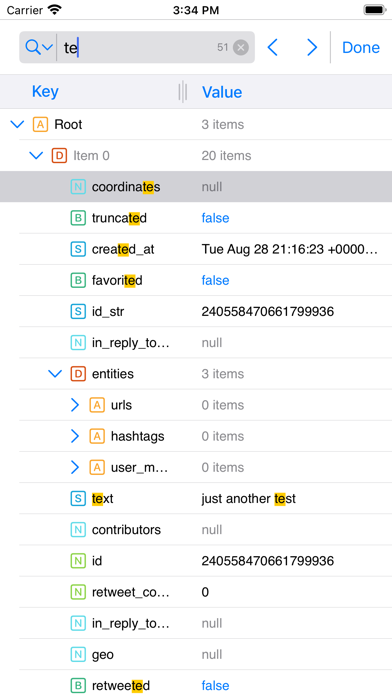
Task: Click the null type icon of coordinates
Action: coord(78,187)
